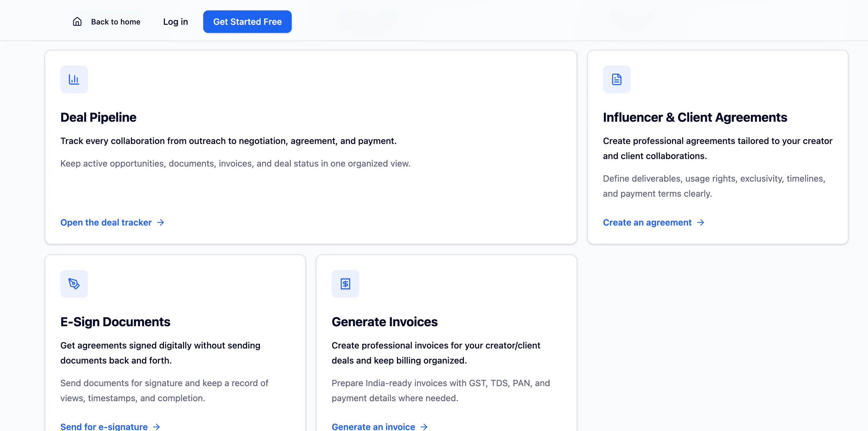Click the E-Sign Documents heading
The image size is (868, 431).
(115, 322)
